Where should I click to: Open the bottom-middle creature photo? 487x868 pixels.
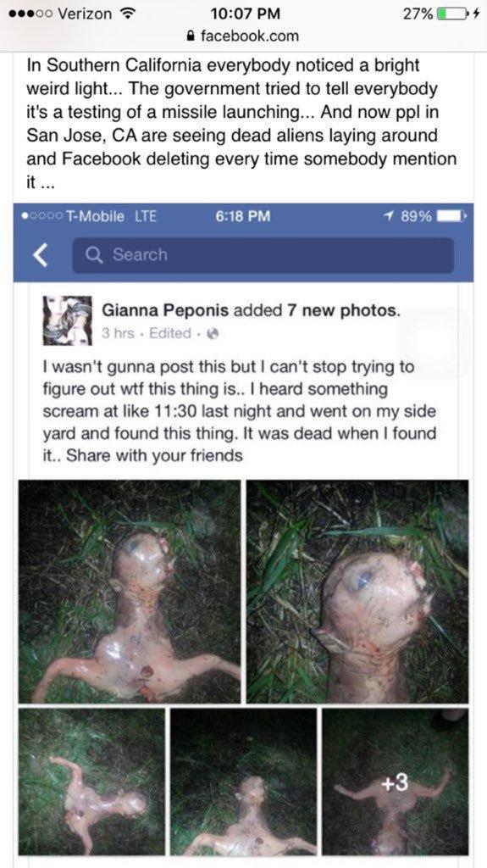pyautogui.click(x=244, y=782)
